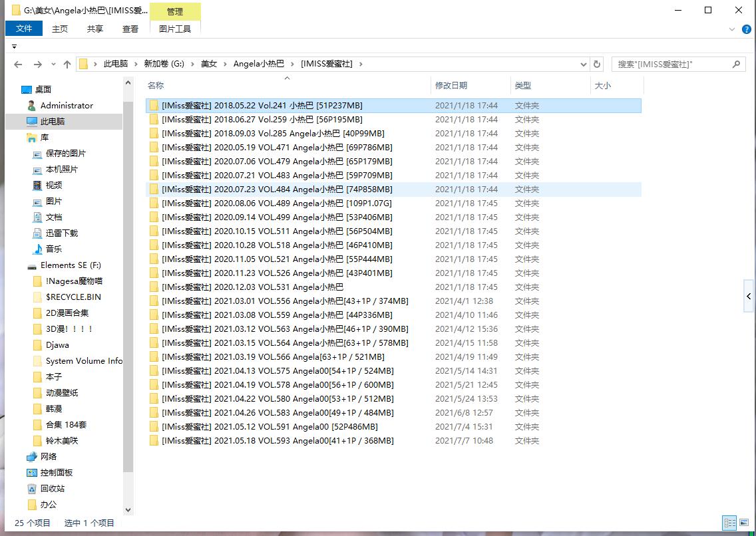Image resolution: width=756 pixels, height=536 pixels.
Task: Sort files by 修改日期 column
Action: tap(451, 85)
